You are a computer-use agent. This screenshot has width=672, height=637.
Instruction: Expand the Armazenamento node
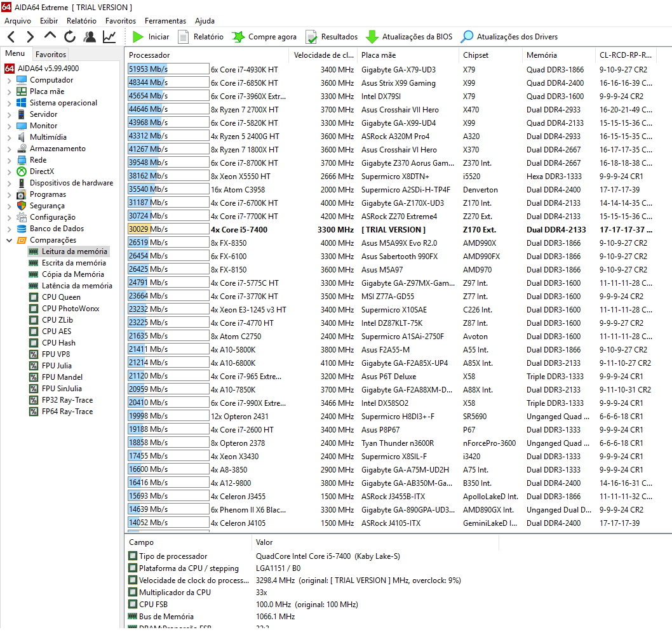pos(9,149)
